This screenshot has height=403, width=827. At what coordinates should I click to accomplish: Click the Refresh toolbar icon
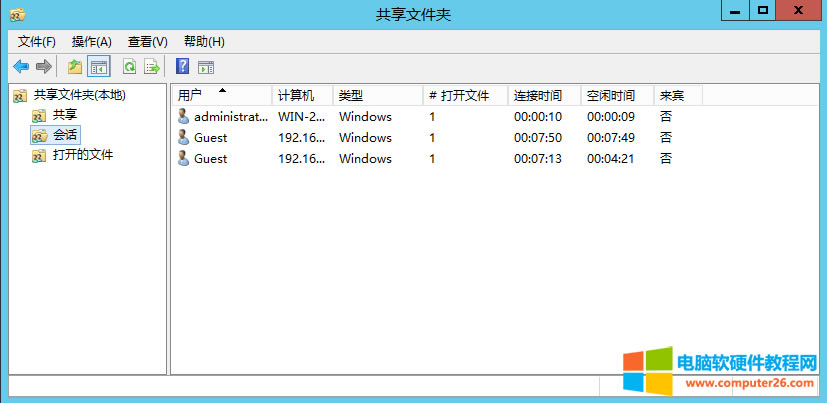[x=129, y=67]
